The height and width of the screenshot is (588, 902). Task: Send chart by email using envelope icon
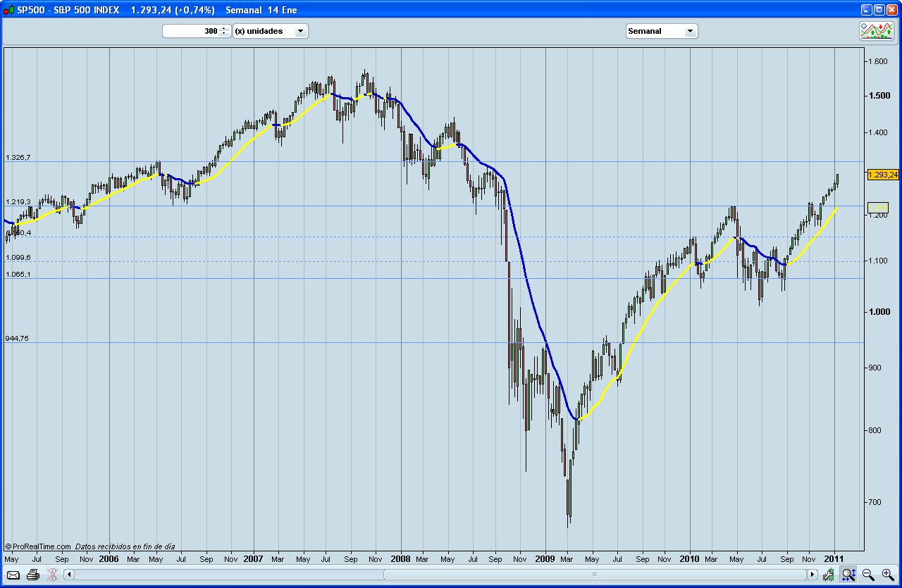[x=13, y=575]
